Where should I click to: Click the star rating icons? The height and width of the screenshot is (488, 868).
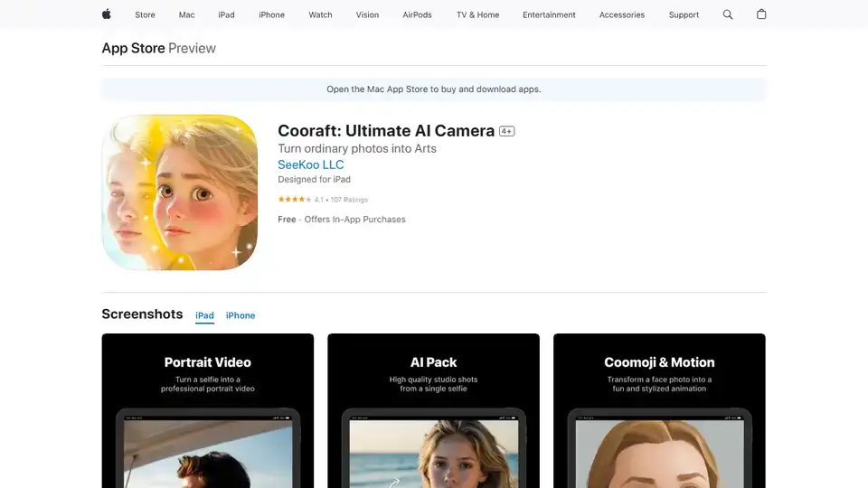click(x=295, y=199)
